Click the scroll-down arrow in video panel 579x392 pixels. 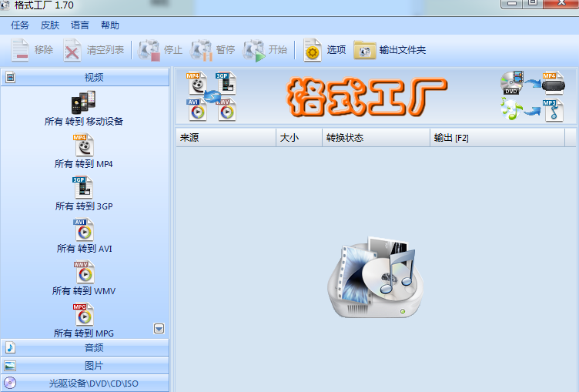[x=159, y=328]
